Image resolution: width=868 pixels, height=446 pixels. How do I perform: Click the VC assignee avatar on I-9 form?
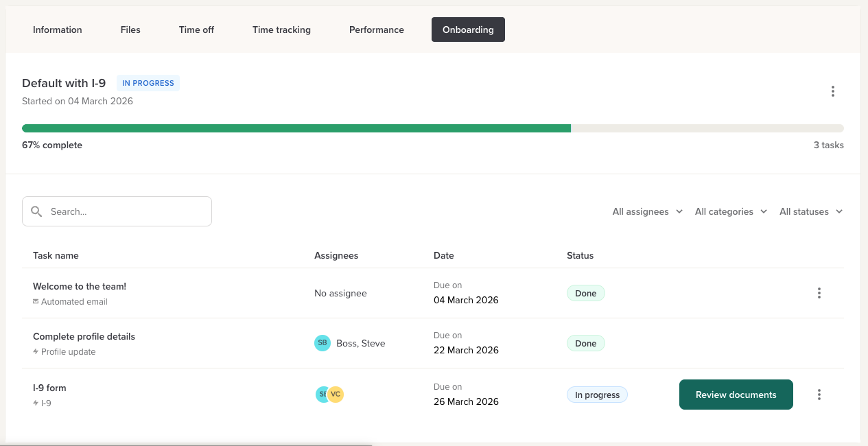[x=336, y=395]
